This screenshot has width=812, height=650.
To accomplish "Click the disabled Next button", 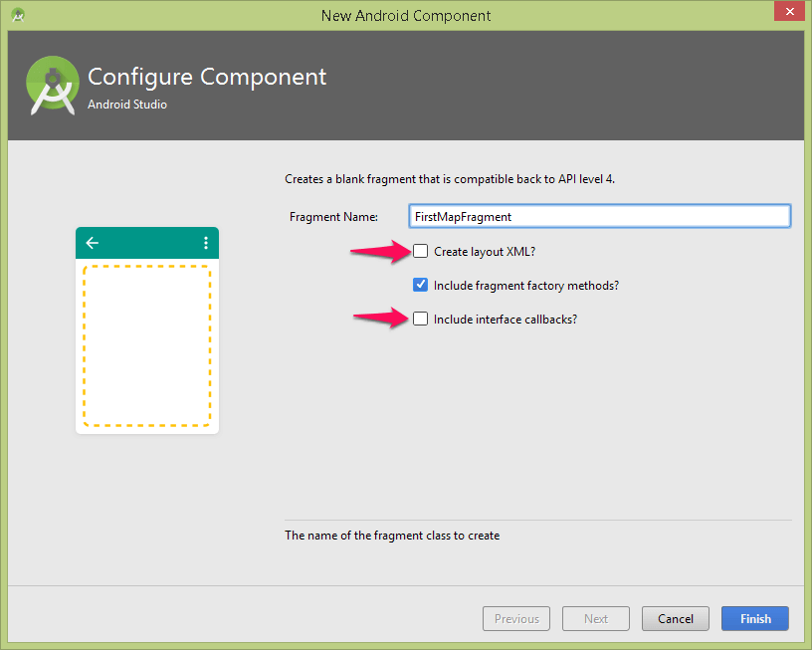I will pyautogui.click(x=595, y=618).
